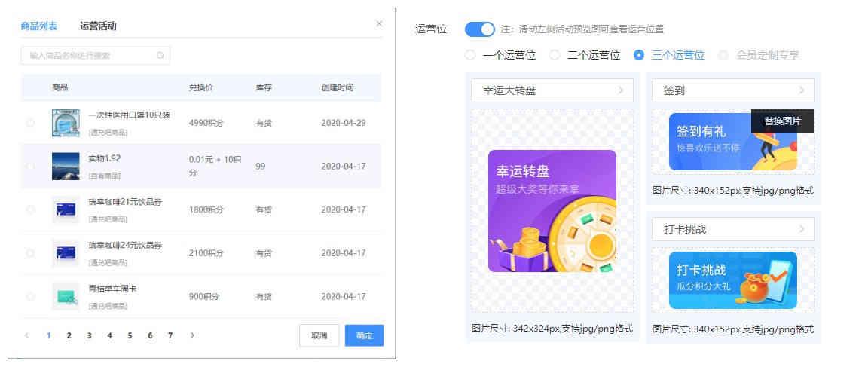Open the 幸运大转盘 activity selector

(x=552, y=90)
